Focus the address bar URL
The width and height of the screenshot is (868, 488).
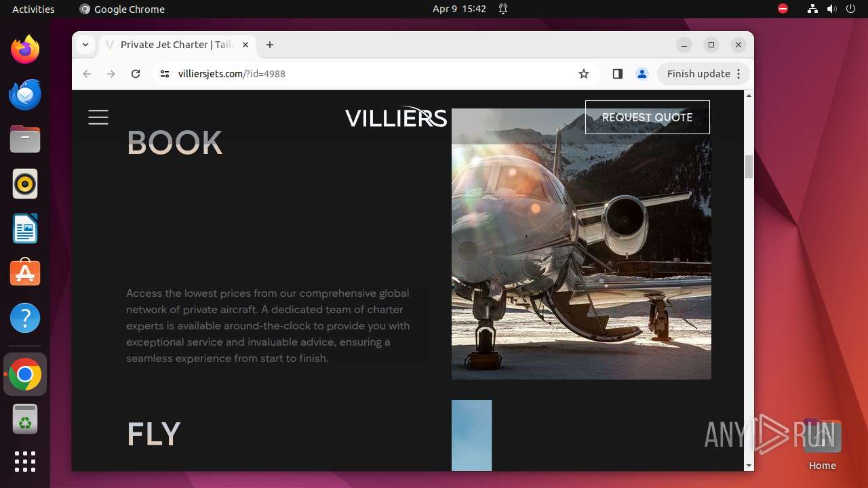point(232,74)
